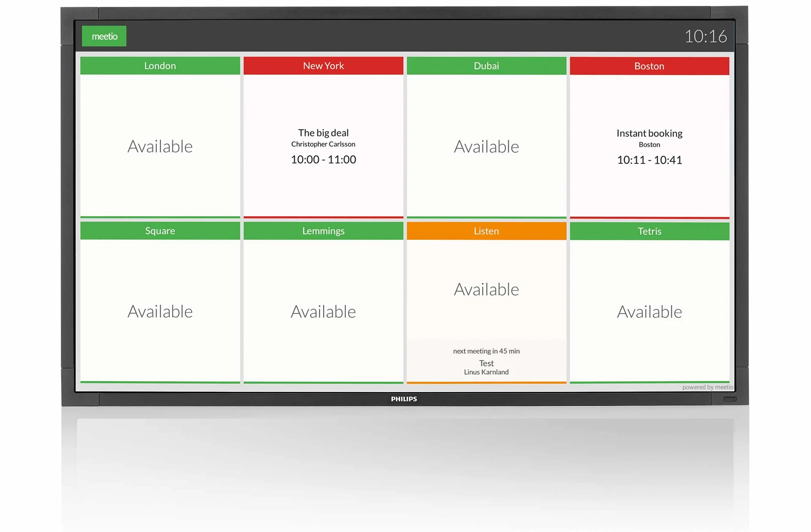The image size is (811, 532).
Task: Tap Available in the Dubai tile
Action: pyautogui.click(x=486, y=147)
